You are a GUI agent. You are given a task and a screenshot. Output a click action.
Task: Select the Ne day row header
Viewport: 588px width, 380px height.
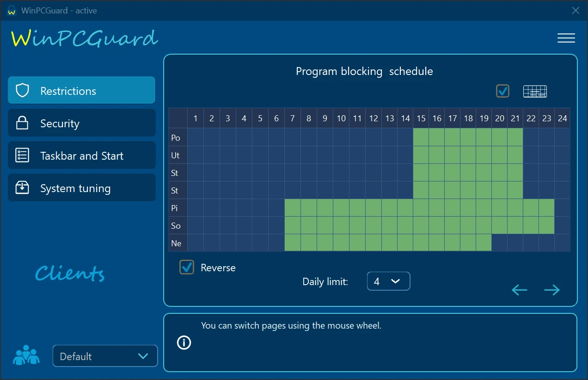tap(178, 243)
